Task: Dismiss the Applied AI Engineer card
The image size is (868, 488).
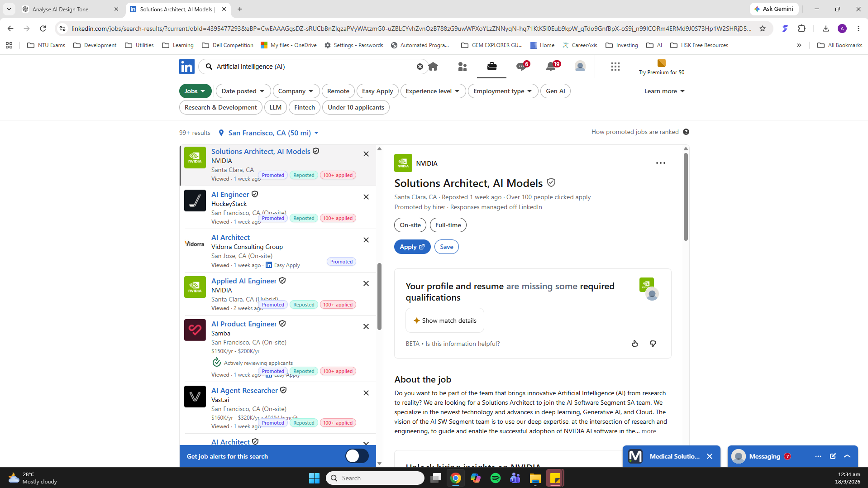Action: pos(366,283)
